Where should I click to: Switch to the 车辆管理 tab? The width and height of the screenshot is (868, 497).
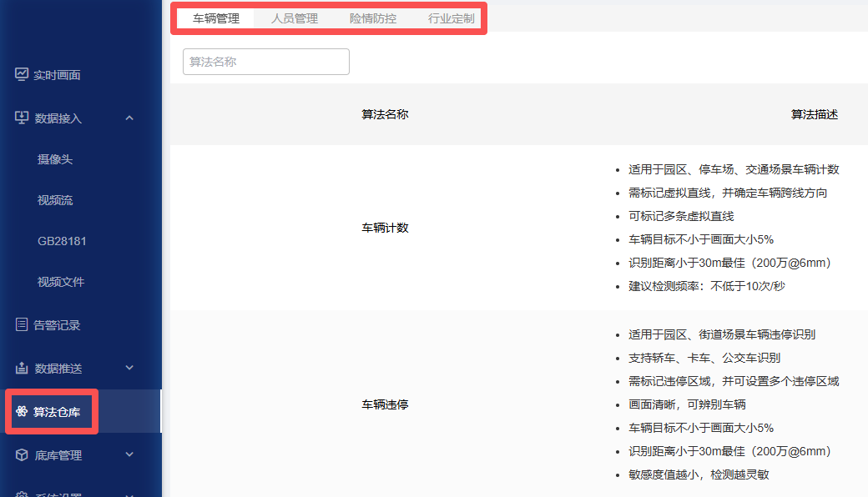click(216, 18)
